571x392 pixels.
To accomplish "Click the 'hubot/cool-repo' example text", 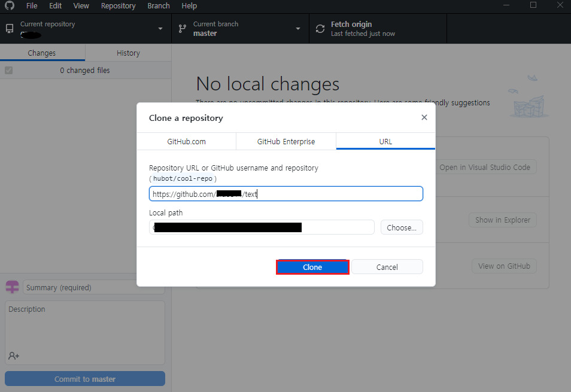I will [x=183, y=178].
